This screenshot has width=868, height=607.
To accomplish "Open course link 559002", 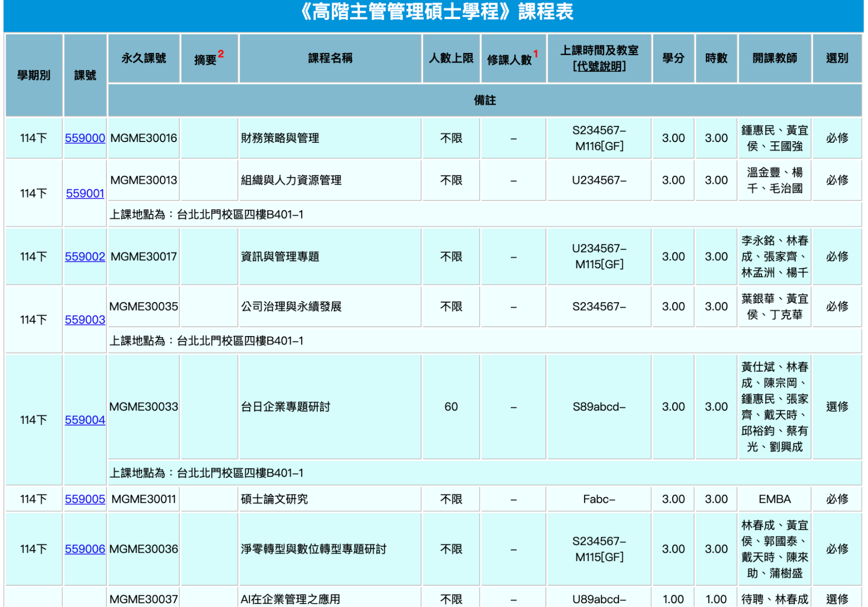I will (85, 257).
